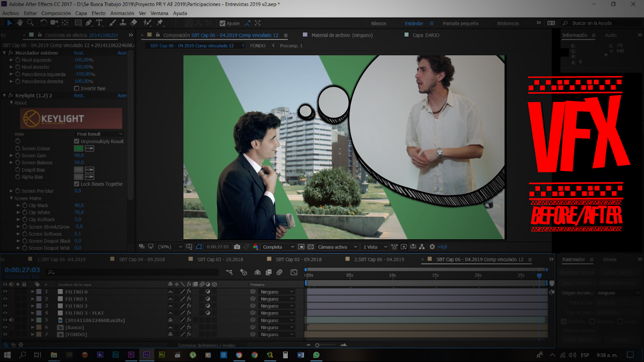This screenshot has width=644, height=362.
Task: Open the 50% magnification dropdown
Action: click(170, 247)
